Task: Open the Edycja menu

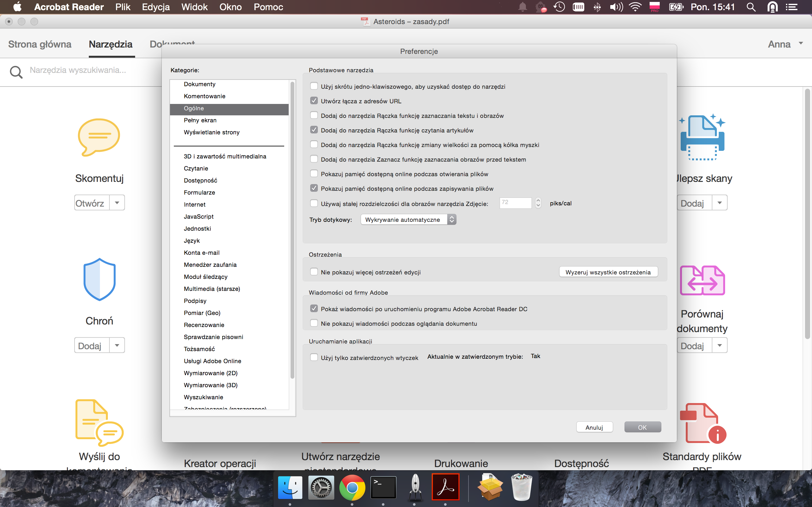Action: [156, 7]
